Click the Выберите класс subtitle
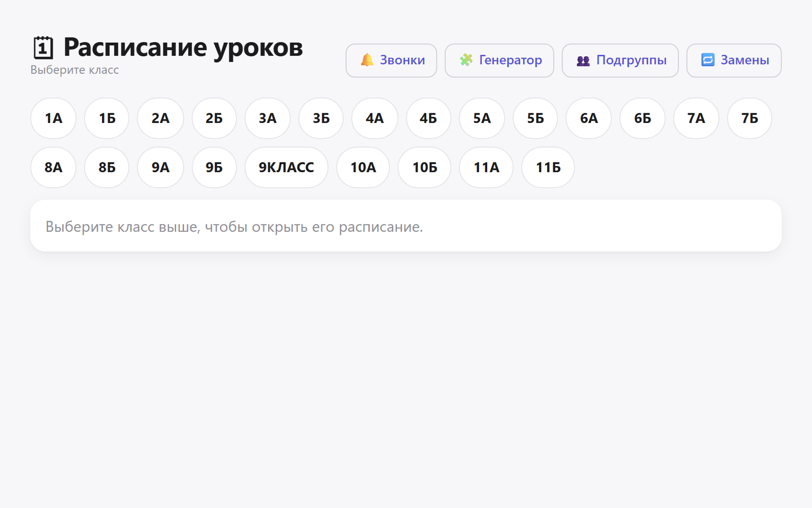 tap(75, 70)
